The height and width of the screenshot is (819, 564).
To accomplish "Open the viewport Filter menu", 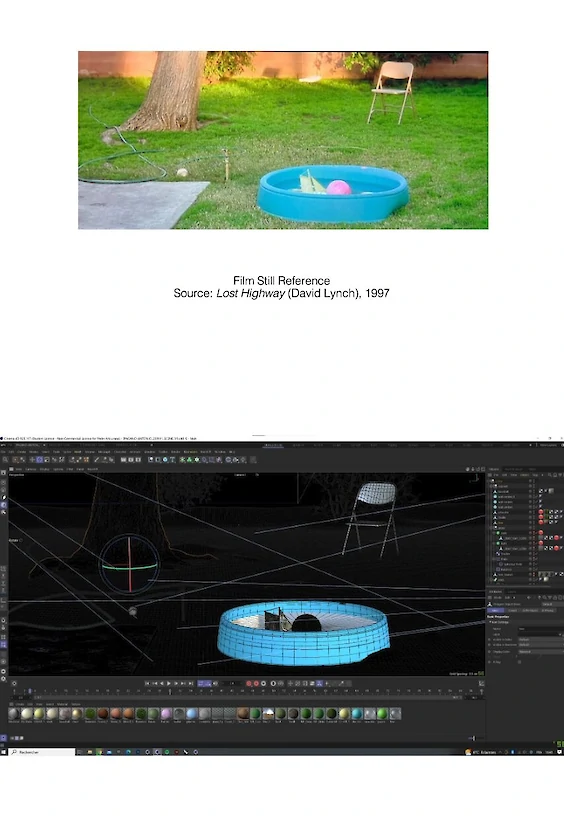I will tap(69, 469).
